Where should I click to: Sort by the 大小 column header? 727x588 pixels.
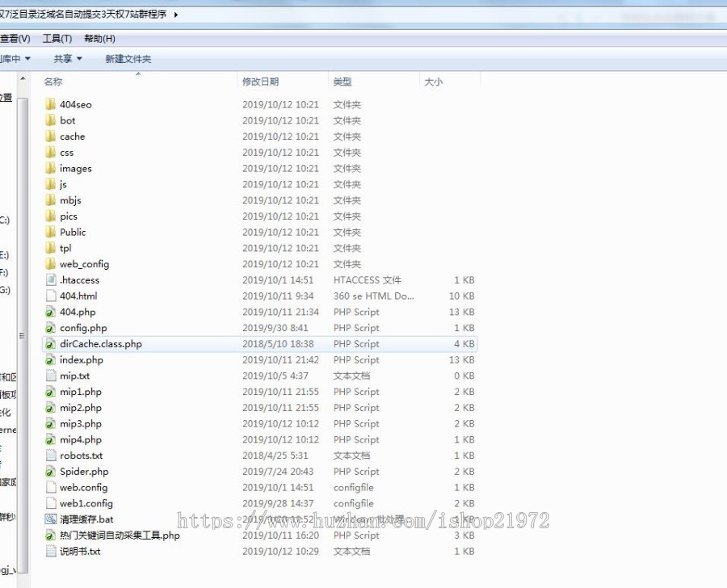[x=433, y=82]
